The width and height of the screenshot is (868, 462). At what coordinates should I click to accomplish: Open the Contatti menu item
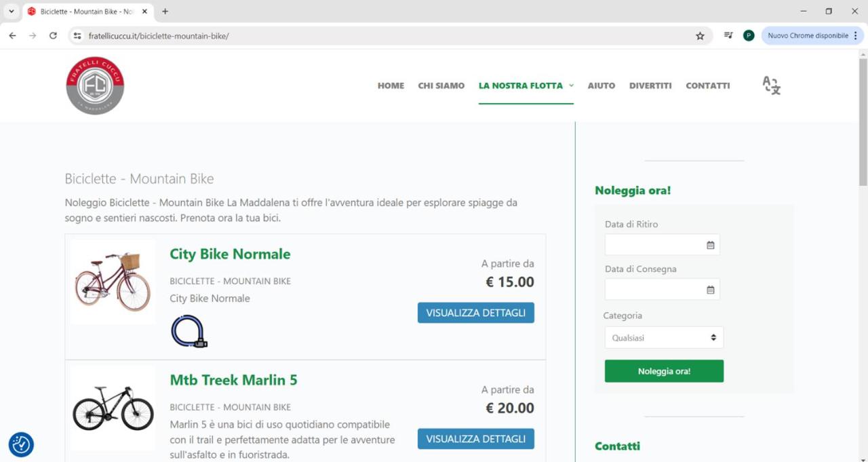(707, 85)
